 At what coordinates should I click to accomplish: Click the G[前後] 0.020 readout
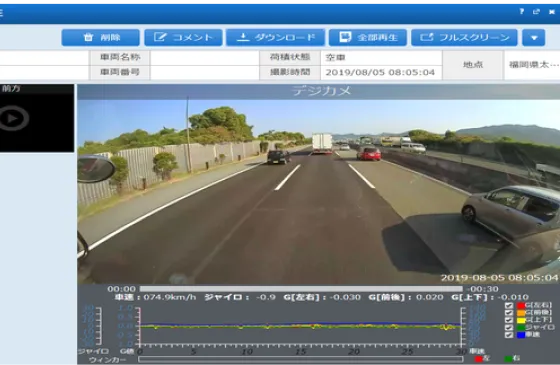(406, 297)
